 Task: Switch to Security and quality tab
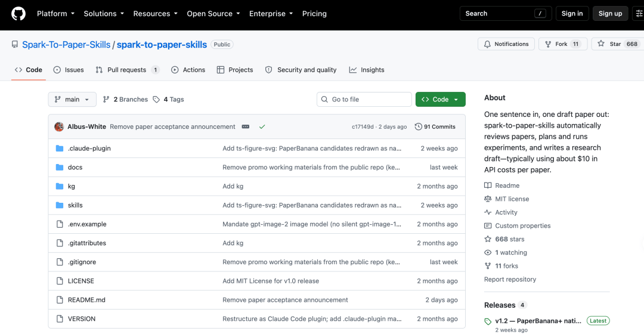(301, 70)
